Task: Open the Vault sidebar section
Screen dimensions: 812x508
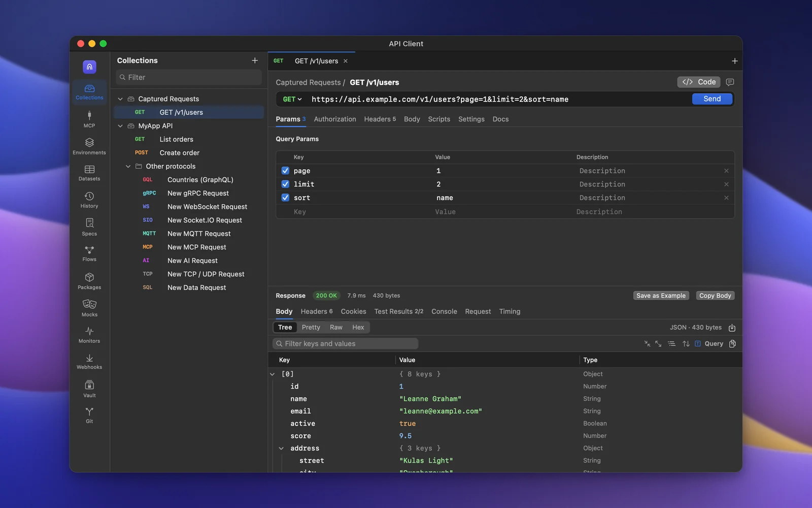Action: [x=89, y=389]
